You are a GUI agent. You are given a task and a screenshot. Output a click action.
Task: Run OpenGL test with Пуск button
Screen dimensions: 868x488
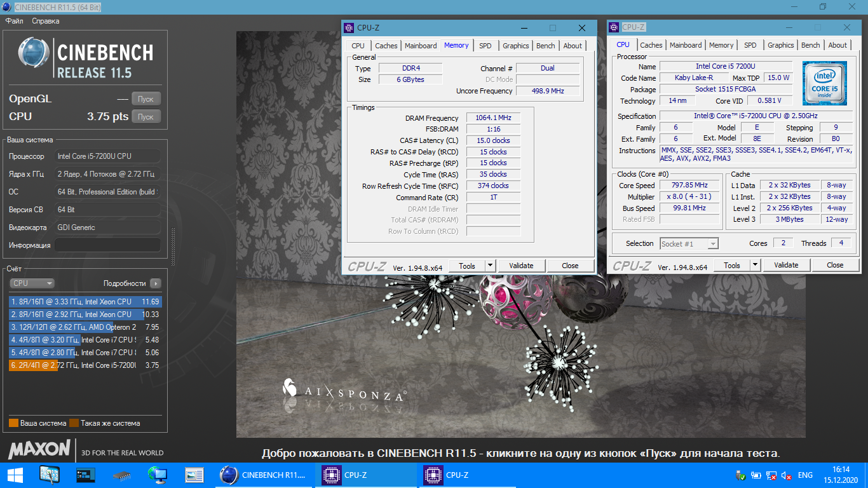coord(146,99)
